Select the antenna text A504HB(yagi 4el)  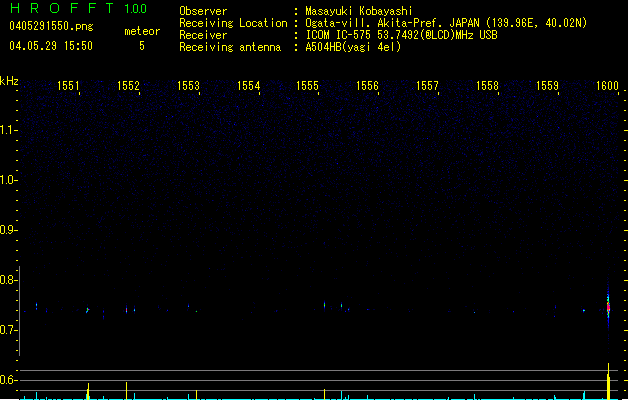353,47
